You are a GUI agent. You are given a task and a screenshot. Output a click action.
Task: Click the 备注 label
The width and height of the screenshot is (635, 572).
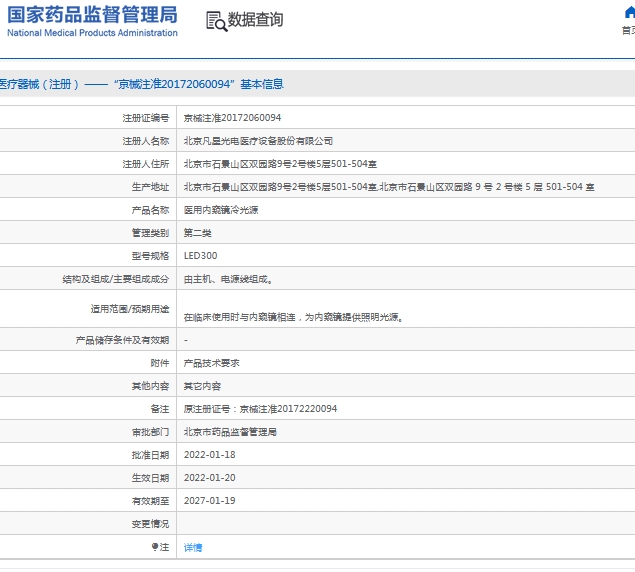point(160,409)
